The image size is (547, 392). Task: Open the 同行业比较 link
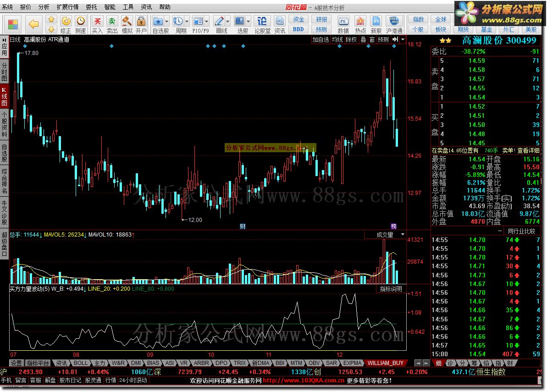click(521, 231)
